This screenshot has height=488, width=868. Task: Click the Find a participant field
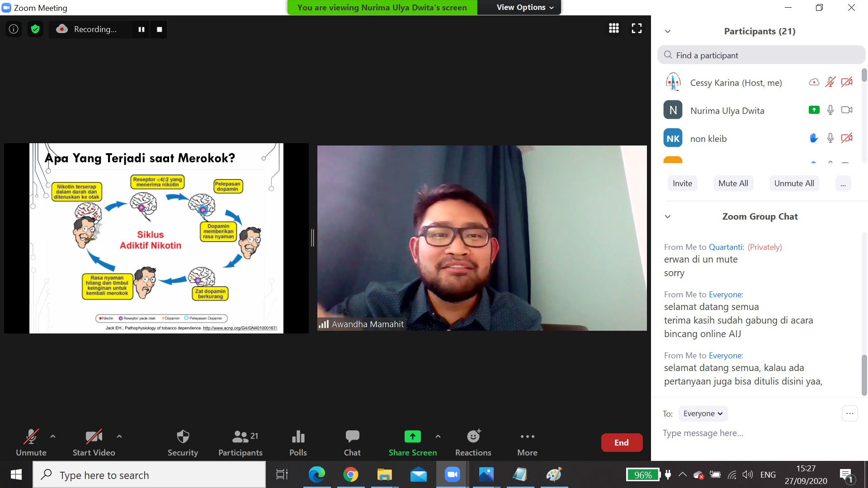pos(764,55)
